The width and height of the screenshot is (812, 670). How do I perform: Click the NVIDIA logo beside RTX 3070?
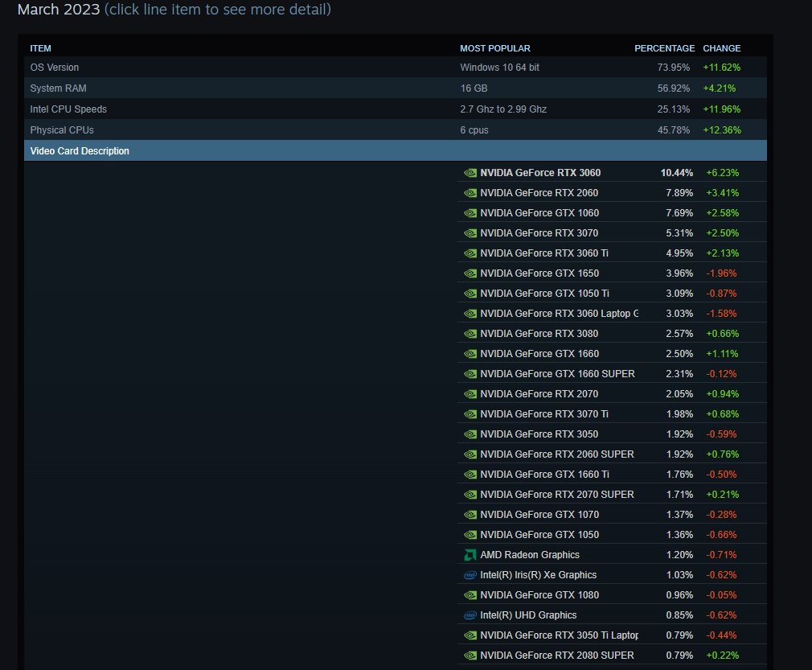pos(470,233)
